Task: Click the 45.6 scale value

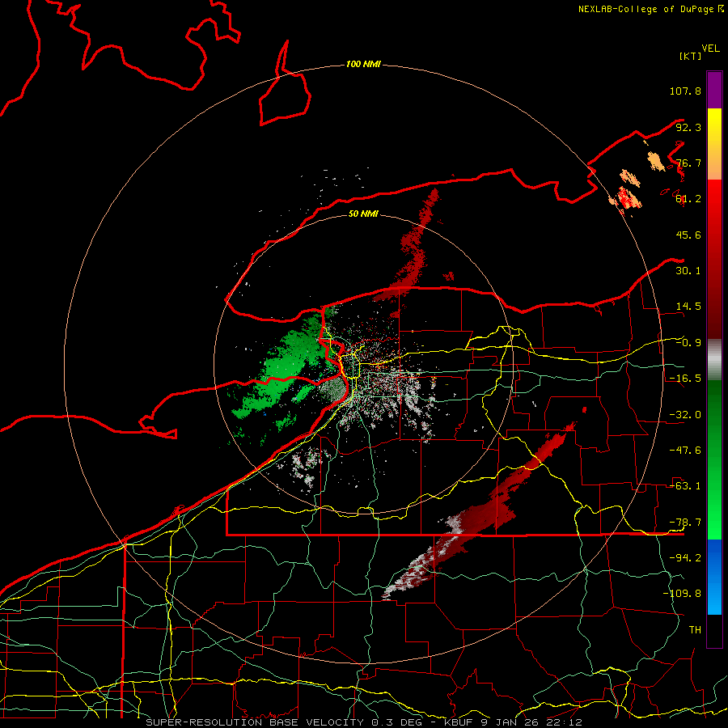Action: [x=688, y=235]
